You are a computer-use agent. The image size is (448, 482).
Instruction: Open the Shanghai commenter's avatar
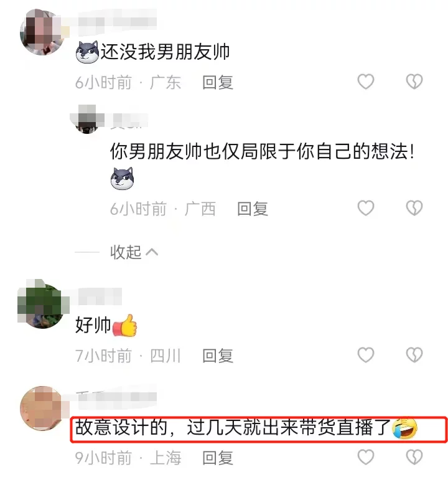[x=42, y=409]
